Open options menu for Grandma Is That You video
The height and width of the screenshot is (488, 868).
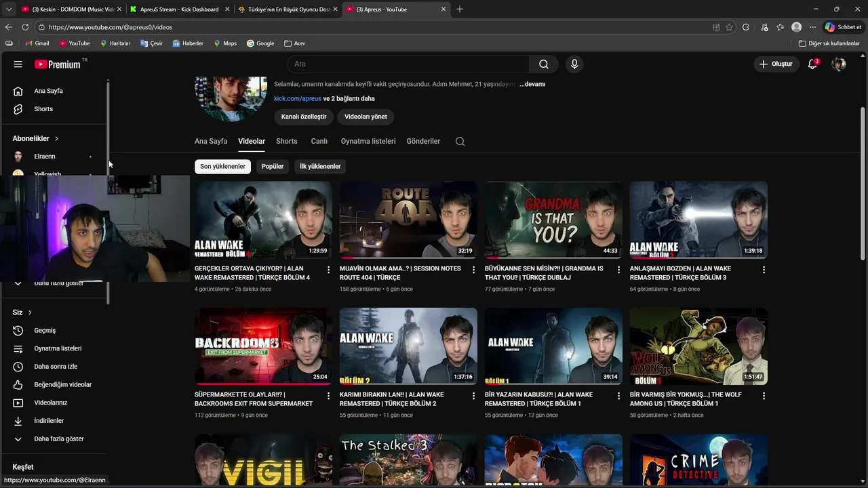618,270
